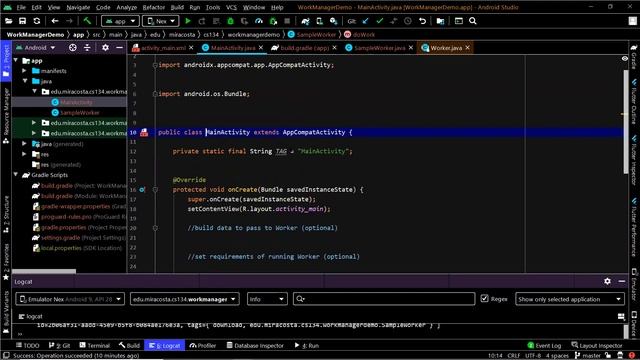Start debugging with the green bug icon

click(231, 21)
